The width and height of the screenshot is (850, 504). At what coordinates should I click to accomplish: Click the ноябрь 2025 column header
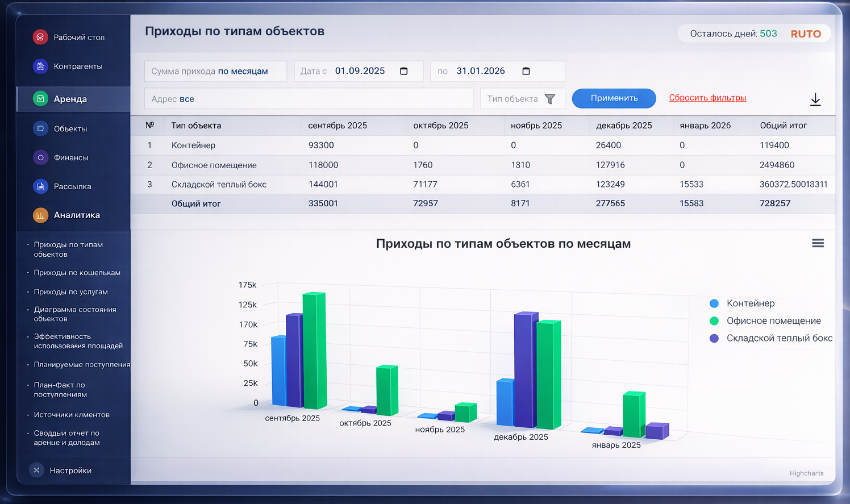pos(536,126)
